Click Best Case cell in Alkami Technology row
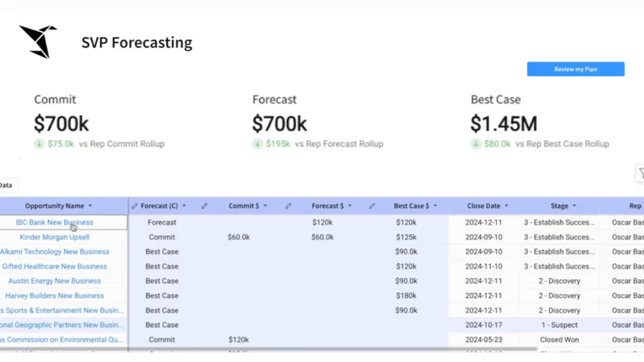 (x=162, y=252)
